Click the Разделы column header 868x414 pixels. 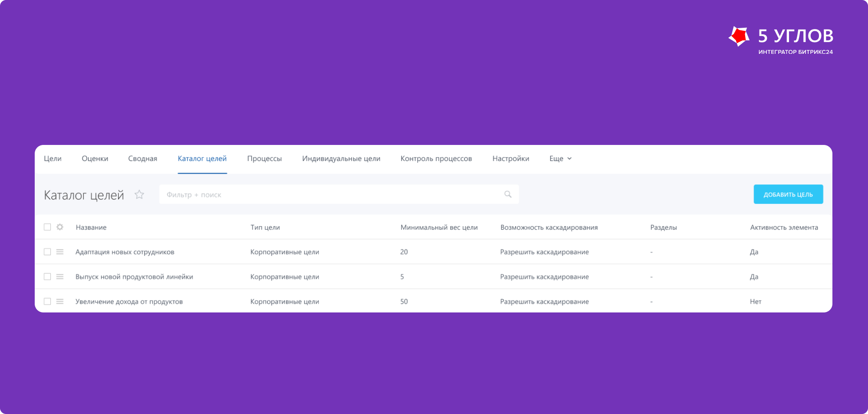click(x=664, y=227)
